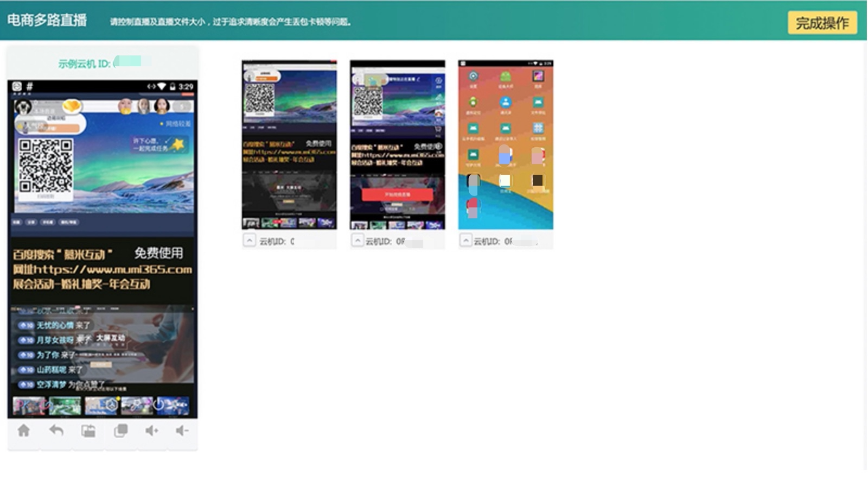Click the Home icon under the phone

pyautogui.click(x=24, y=431)
